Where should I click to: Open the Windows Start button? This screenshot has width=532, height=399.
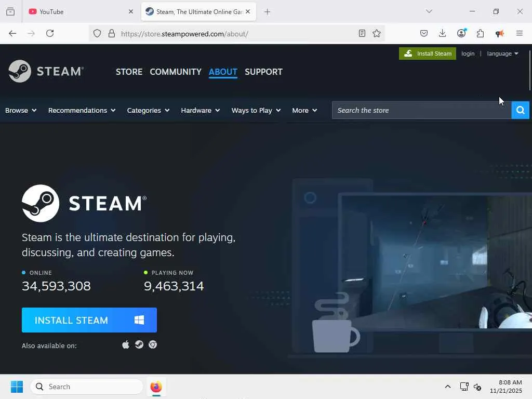[x=17, y=387]
